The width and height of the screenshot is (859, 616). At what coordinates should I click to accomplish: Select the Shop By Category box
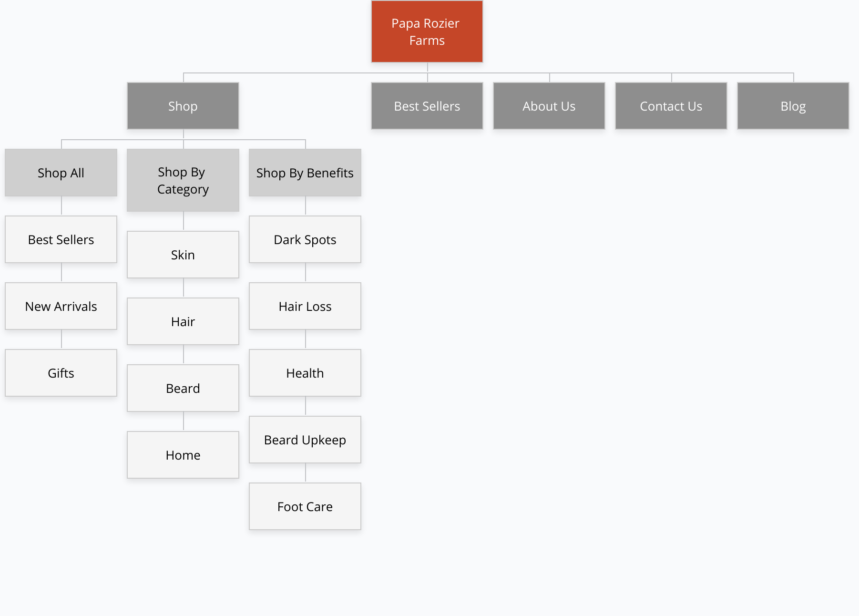coord(183,180)
